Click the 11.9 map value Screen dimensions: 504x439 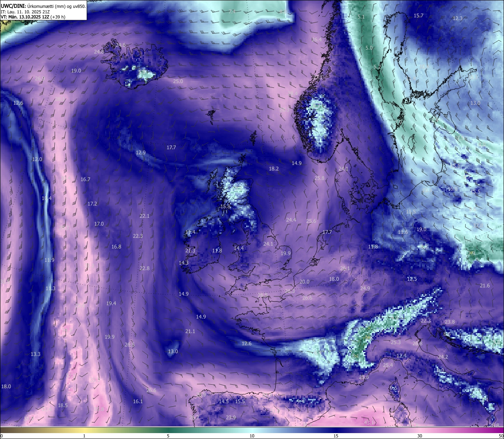(49, 260)
